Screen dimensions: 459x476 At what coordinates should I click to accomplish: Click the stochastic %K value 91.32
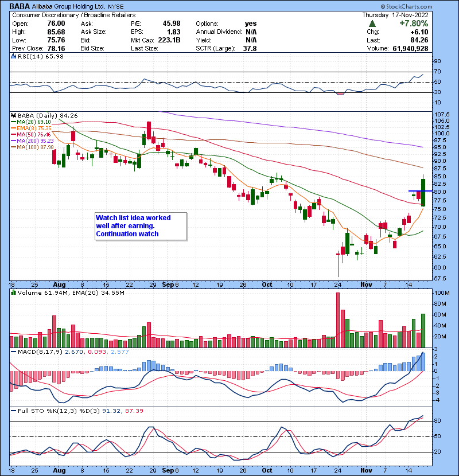pos(111,411)
